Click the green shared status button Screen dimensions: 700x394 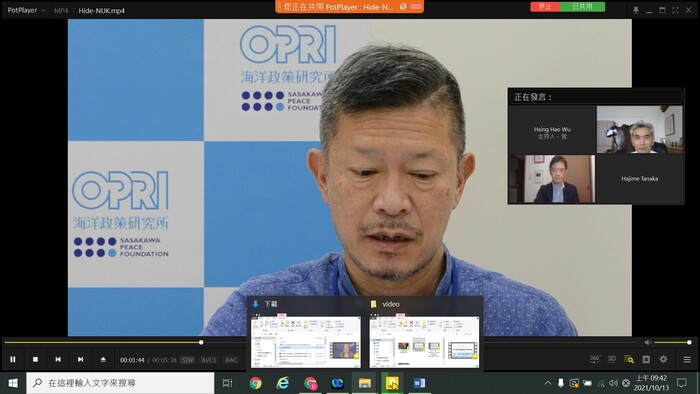click(582, 6)
